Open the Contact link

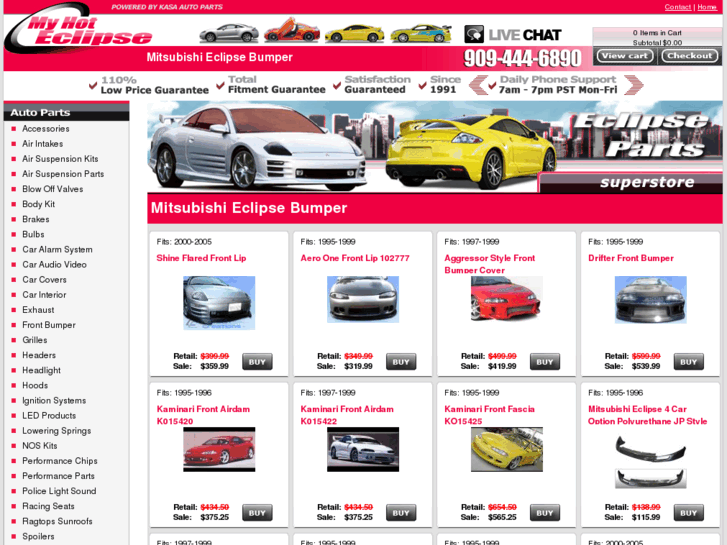click(677, 7)
